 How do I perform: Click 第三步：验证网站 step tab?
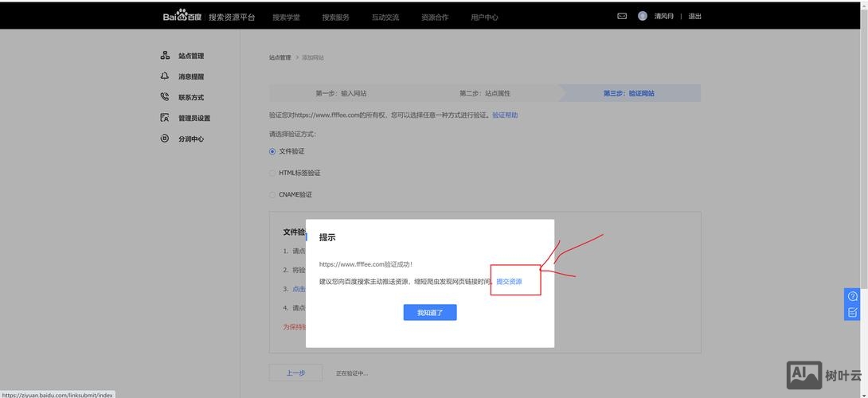(x=629, y=94)
